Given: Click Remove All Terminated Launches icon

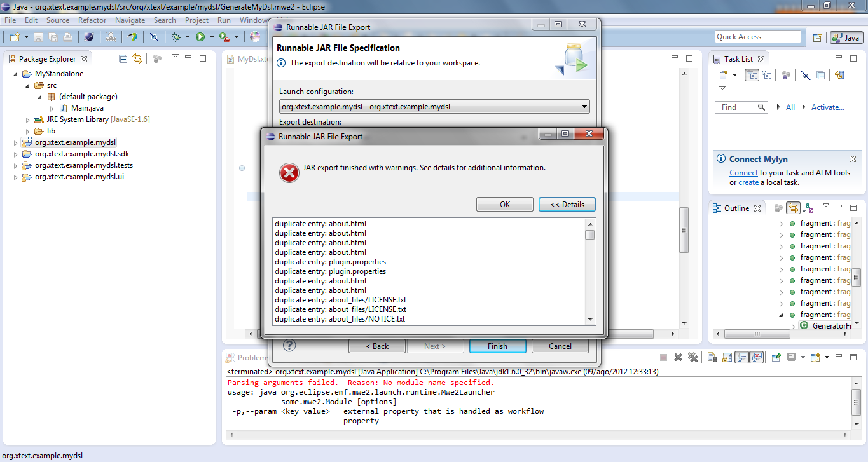Looking at the screenshot, I should (x=692, y=358).
